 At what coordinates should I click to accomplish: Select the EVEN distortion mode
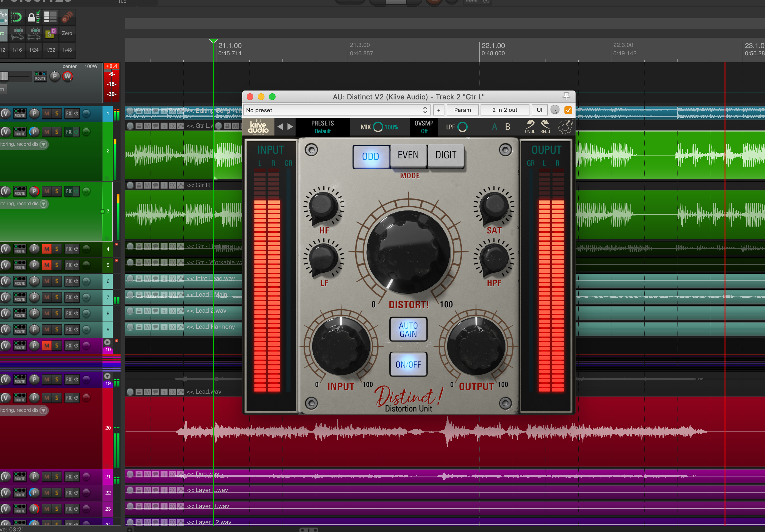point(408,155)
